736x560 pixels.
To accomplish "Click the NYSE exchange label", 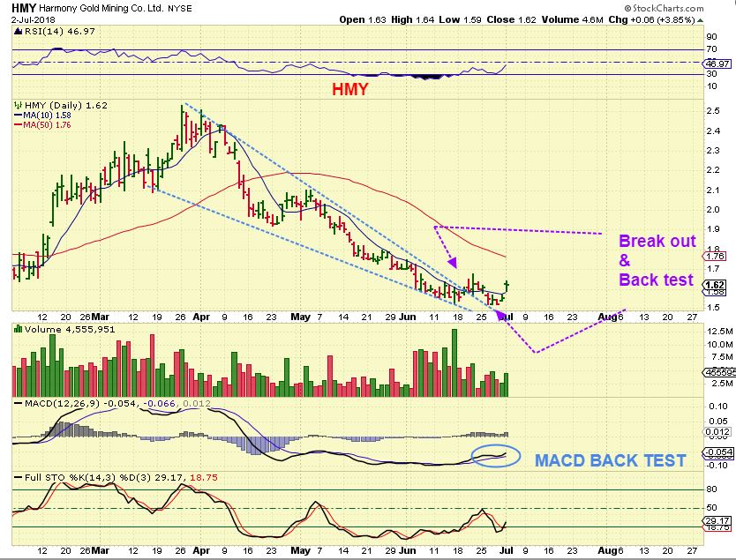I will pyautogui.click(x=180, y=9).
